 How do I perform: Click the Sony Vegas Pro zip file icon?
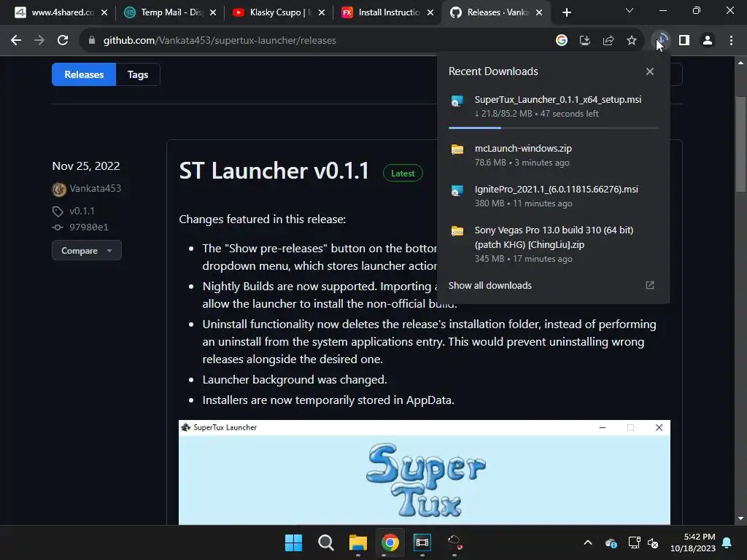pos(457,231)
